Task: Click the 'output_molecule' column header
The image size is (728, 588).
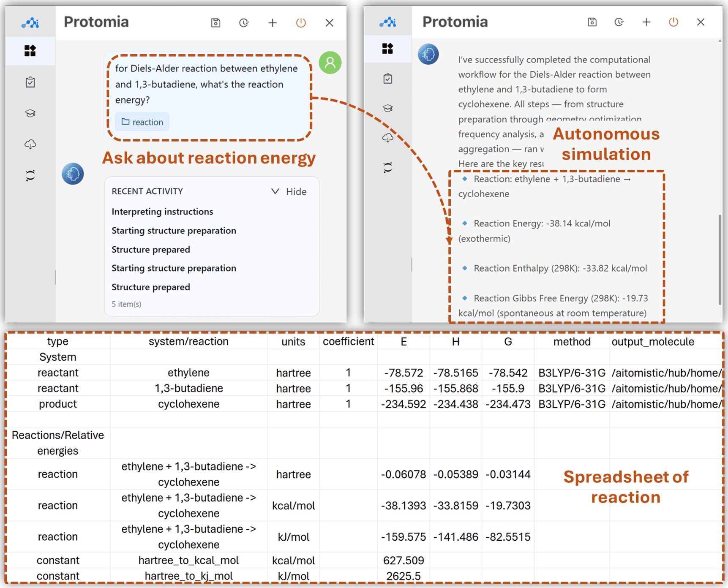Action: (653, 341)
